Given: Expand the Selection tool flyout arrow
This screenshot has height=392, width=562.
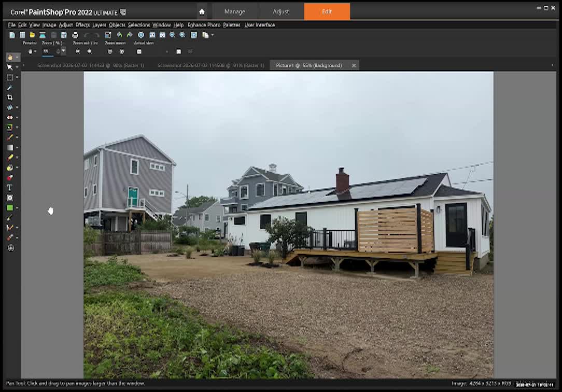Looking at the screenshot, I should point(17,77).
